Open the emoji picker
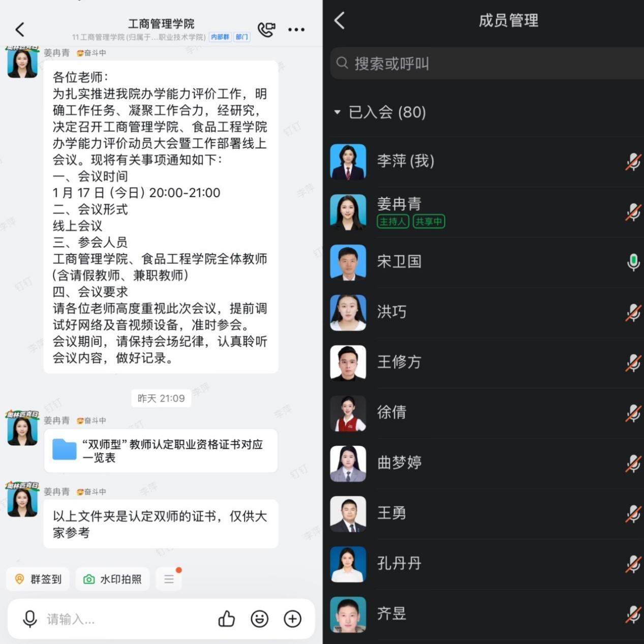644x644 pixels. (x=260, y=619)
